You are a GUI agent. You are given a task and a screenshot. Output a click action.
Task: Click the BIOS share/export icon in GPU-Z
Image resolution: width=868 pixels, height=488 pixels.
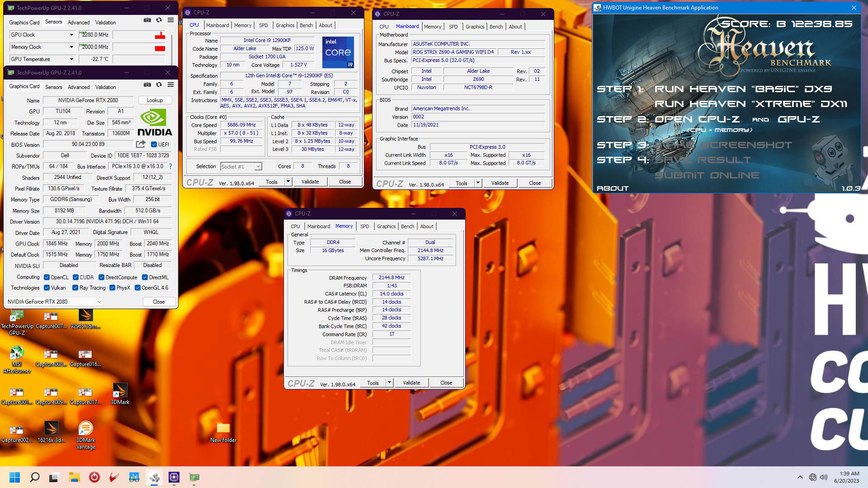pyautogui.click(x=141, y=144)
